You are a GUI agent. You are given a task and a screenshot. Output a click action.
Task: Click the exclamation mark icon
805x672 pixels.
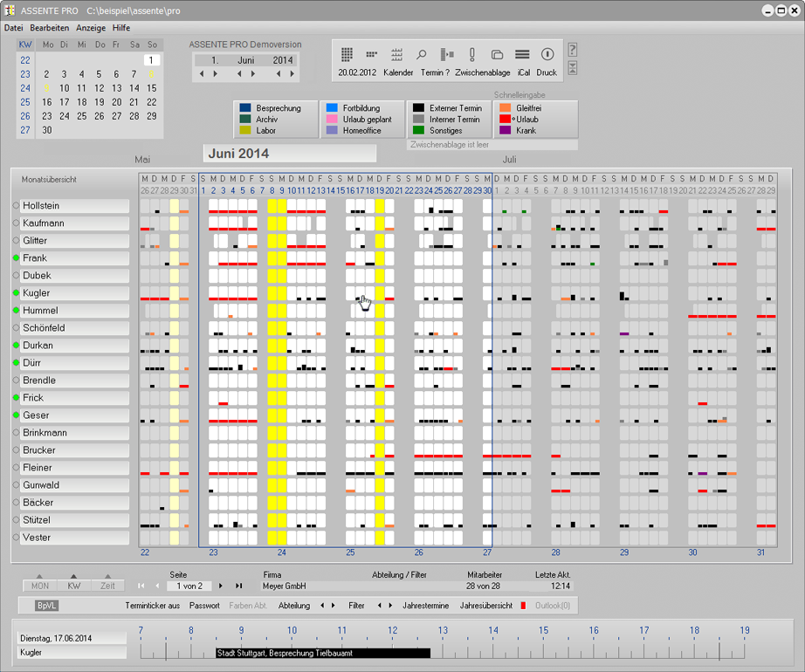click(471, 54)
